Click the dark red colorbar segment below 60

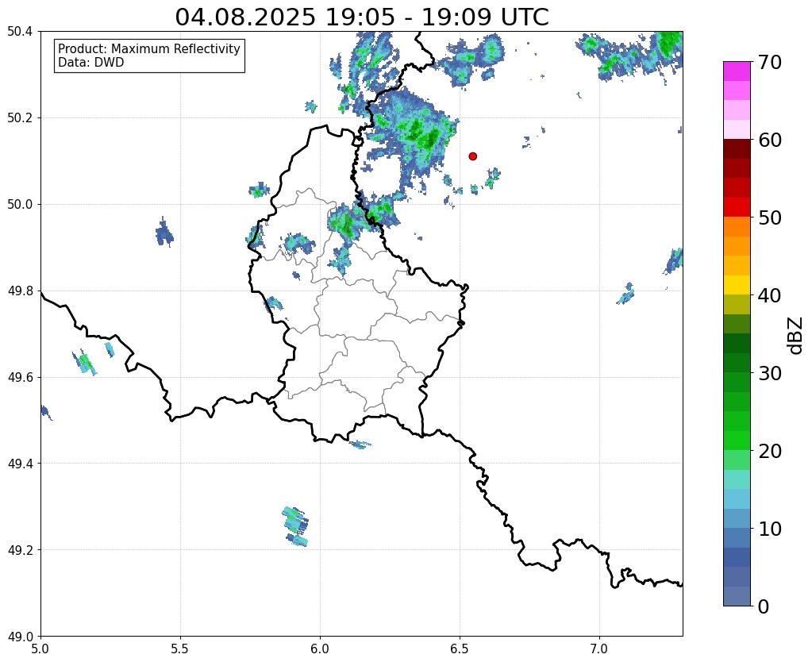pyautogui.click(x=737, y=149)
